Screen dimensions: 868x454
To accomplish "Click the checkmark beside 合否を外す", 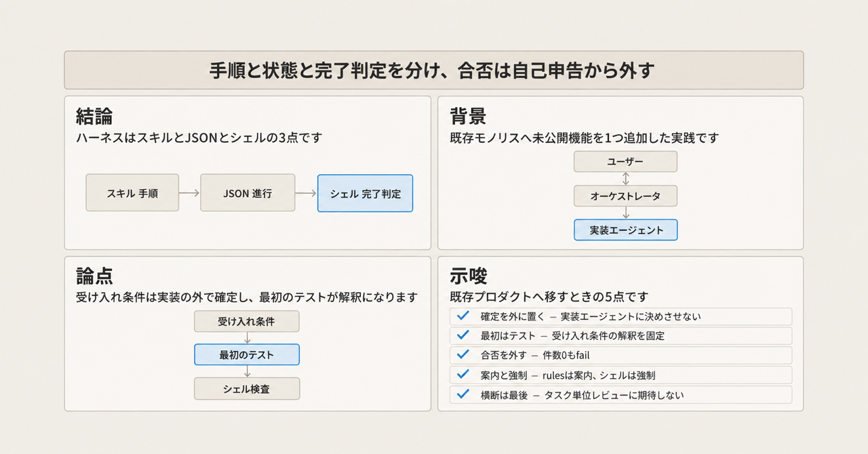I will pyautogui.click(x=464, y=354).
